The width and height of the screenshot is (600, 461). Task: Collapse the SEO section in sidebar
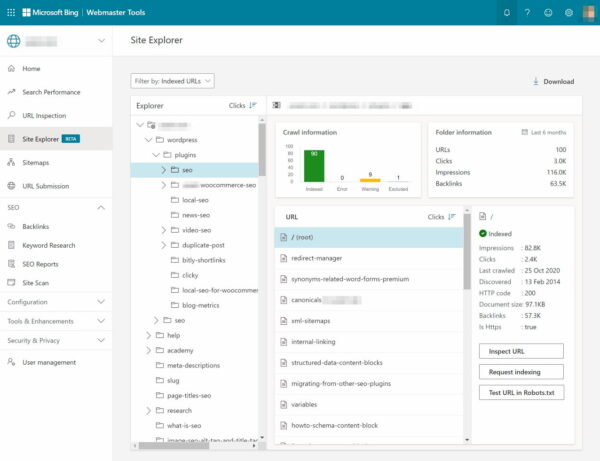pyautogui.click(x=102, y=207)
